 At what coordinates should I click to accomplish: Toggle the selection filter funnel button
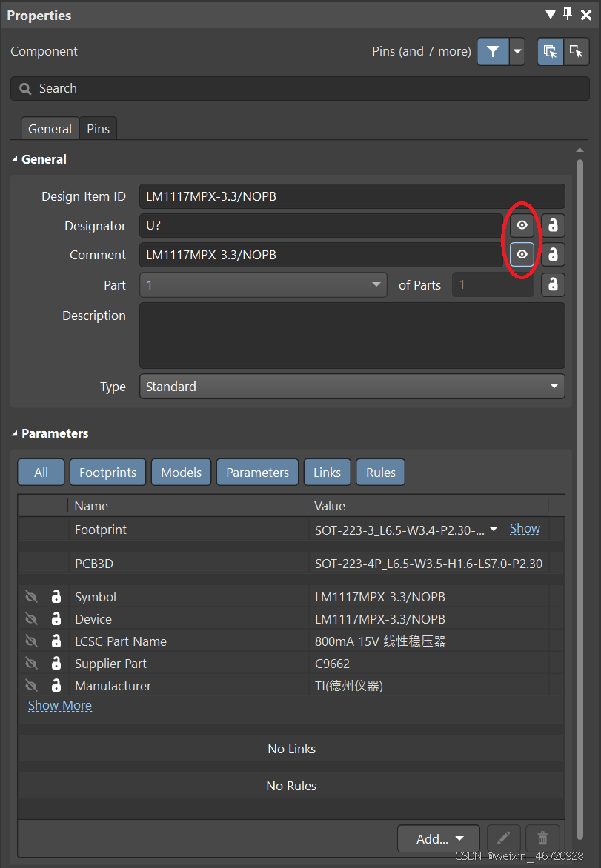493,52
